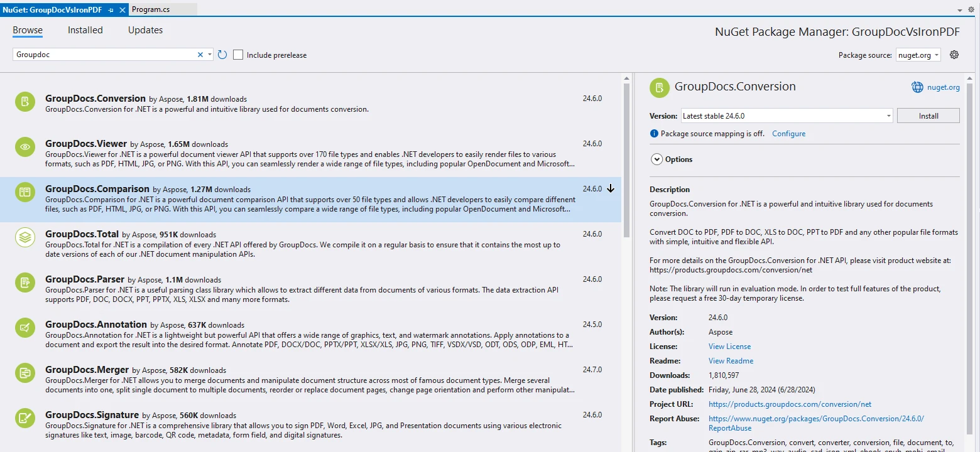This screenshot has height=452, width=980.
Task: Switch to the Updates tab
Action: (x=145, y=30)
